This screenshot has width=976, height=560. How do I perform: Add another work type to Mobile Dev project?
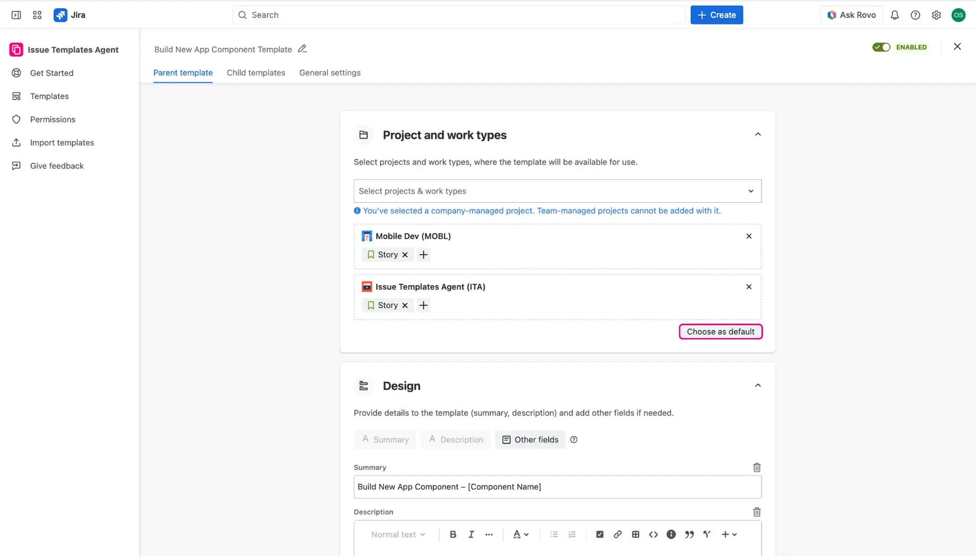pyautogui.click(x=423, y=255)
